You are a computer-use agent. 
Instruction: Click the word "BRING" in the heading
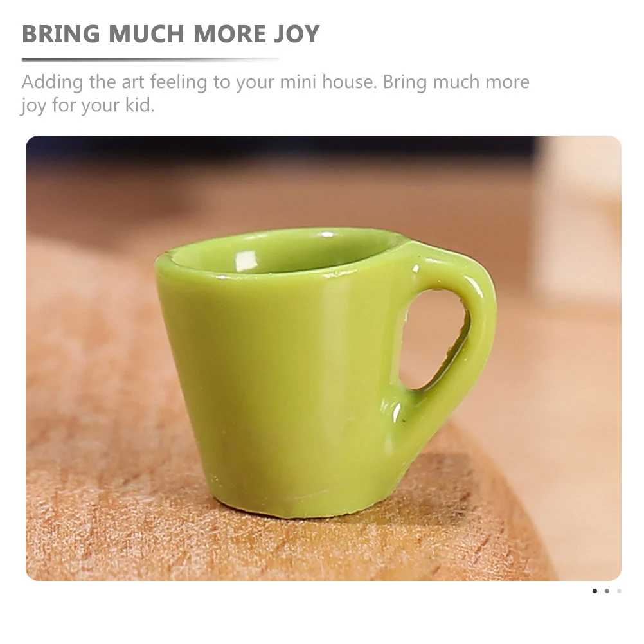click(x=61, y=33)
